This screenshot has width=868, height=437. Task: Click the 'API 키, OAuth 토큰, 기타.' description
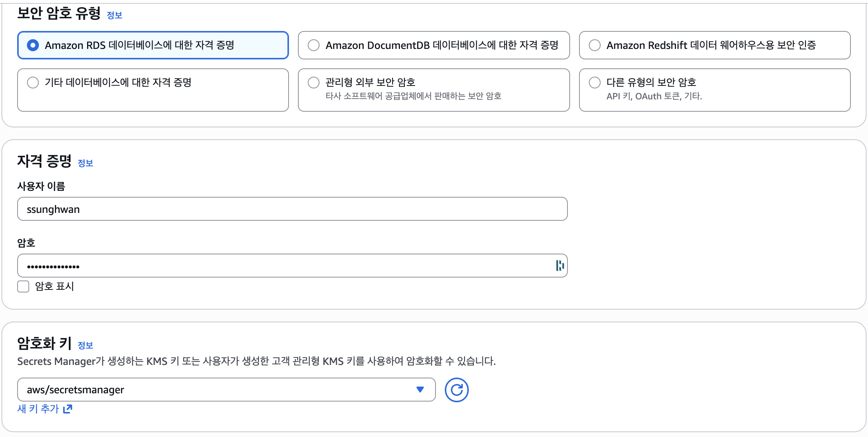[x=654, y=96]
